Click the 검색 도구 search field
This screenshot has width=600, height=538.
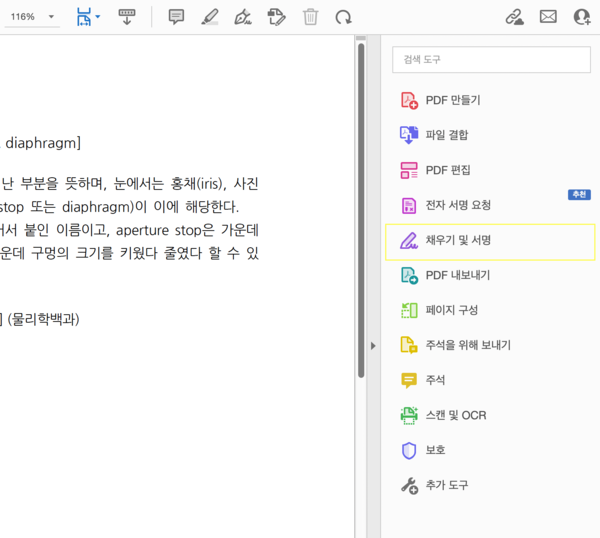tap(491, 59)
